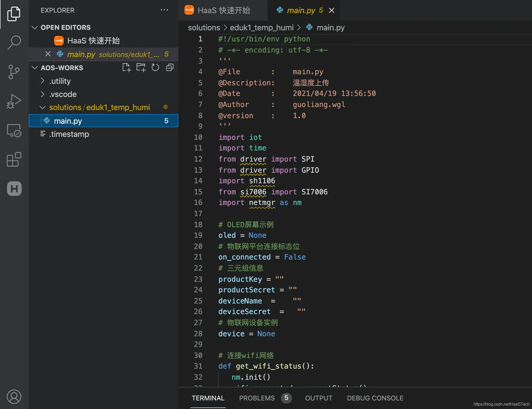Click the Explorer more actions ellipsis
The width and height of the screenshot is (532, 409).
[164, 10]
